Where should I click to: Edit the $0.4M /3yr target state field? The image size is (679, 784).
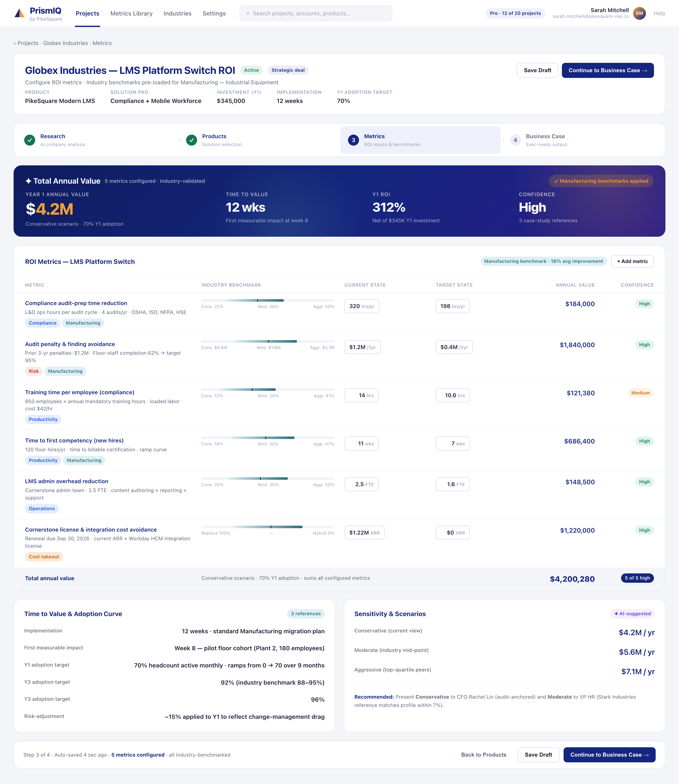(x=454, y=347)
